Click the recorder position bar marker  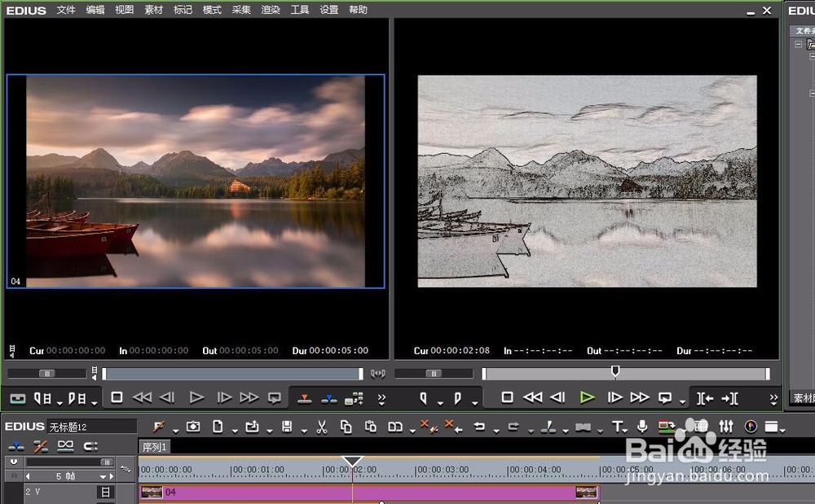point(615,370)
